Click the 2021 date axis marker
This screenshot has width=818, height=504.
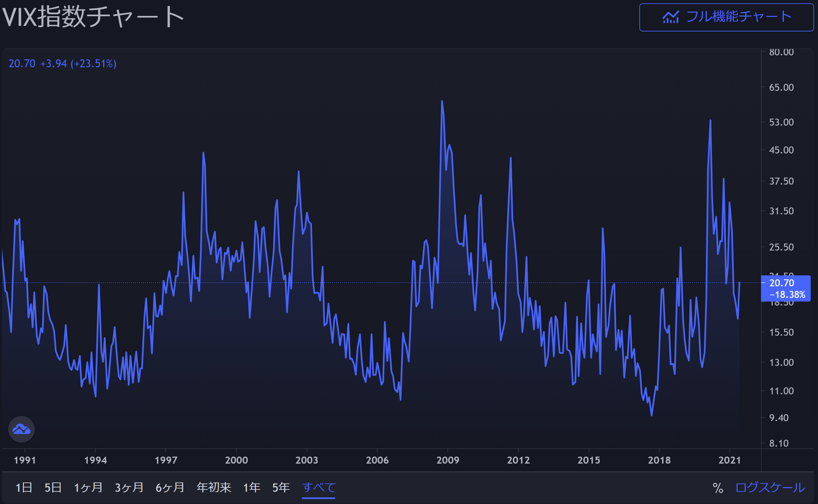point(729,460)
